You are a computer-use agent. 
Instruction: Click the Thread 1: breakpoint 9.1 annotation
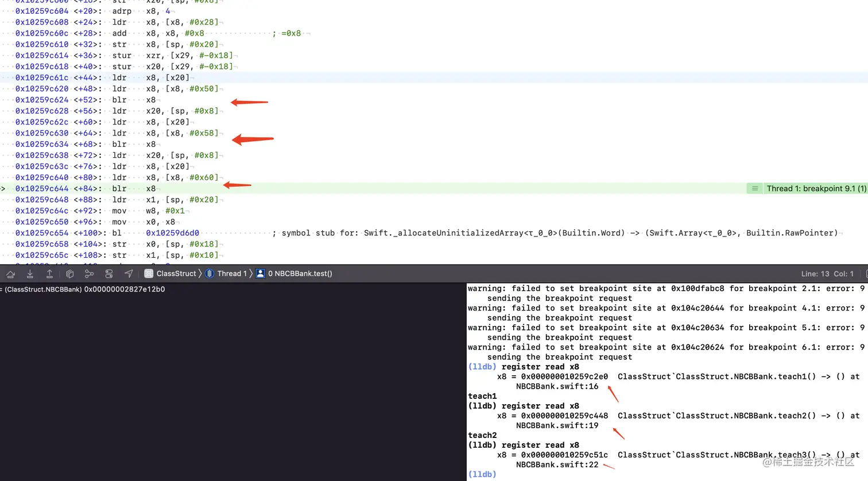[x=816, y=189]
